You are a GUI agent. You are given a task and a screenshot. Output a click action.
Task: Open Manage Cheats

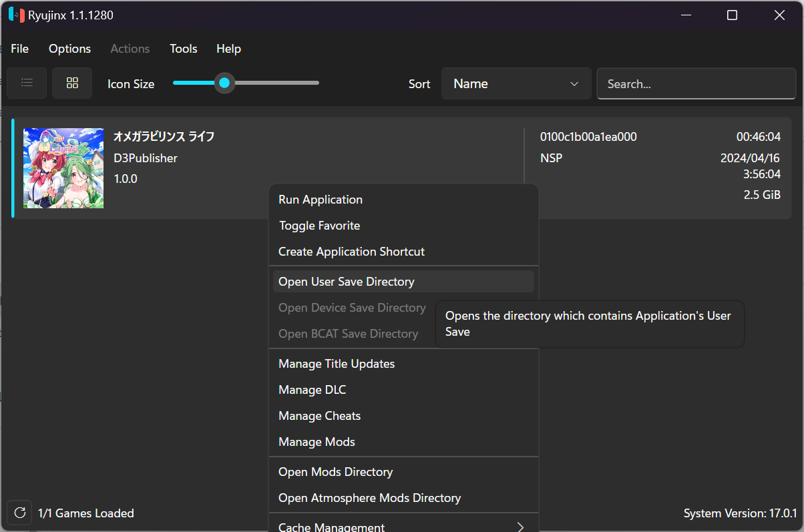[x=403, y=416]
